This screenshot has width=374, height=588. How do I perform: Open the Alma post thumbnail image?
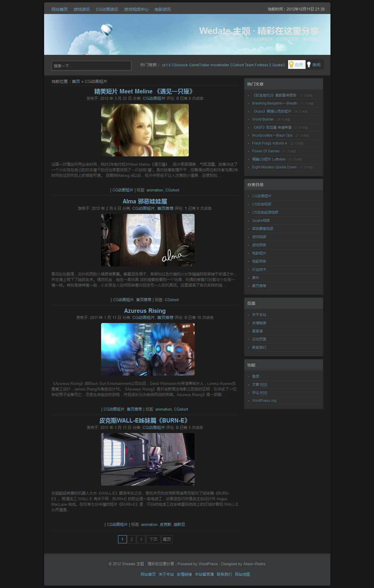pyautogui.click(x=148, y=240)
